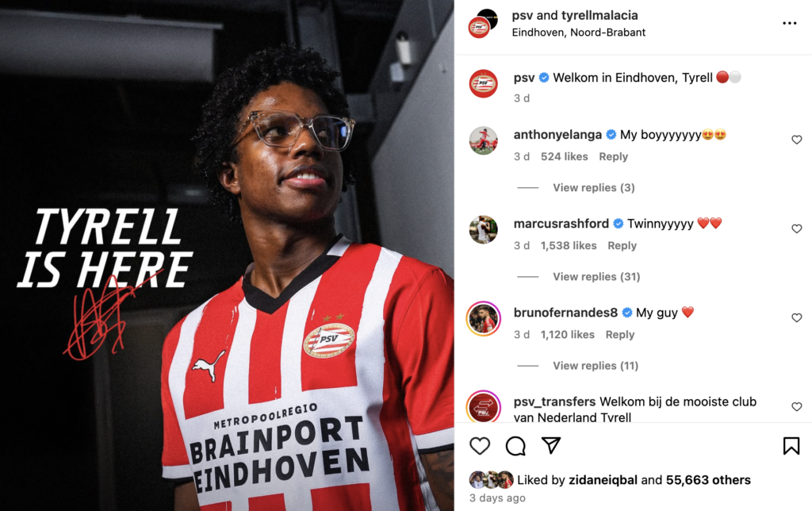The height and width of the screenshot is (511, 812).
Task: Reply to marcusrashford's comment
Action: pyautogui.click(x=622, y=246)
